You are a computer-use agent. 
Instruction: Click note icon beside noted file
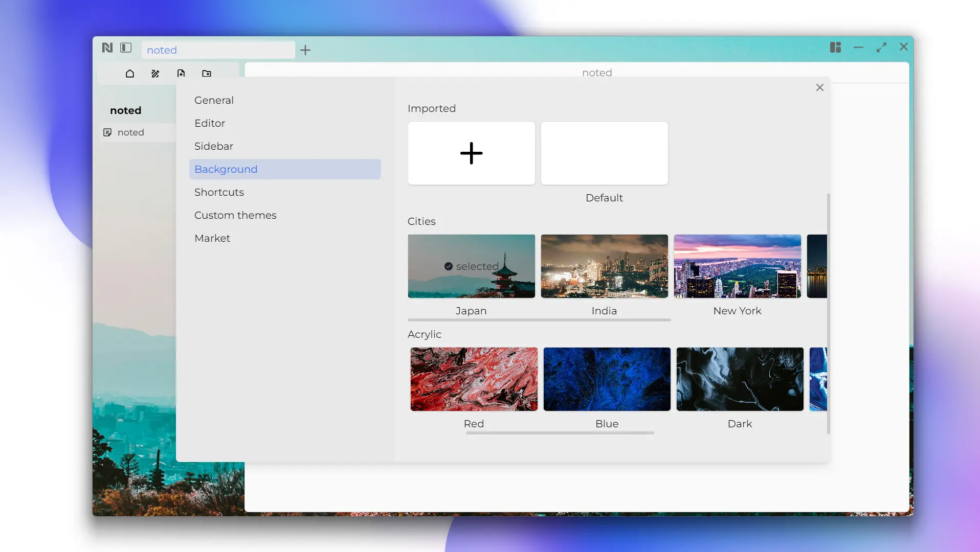click(107, 132)
